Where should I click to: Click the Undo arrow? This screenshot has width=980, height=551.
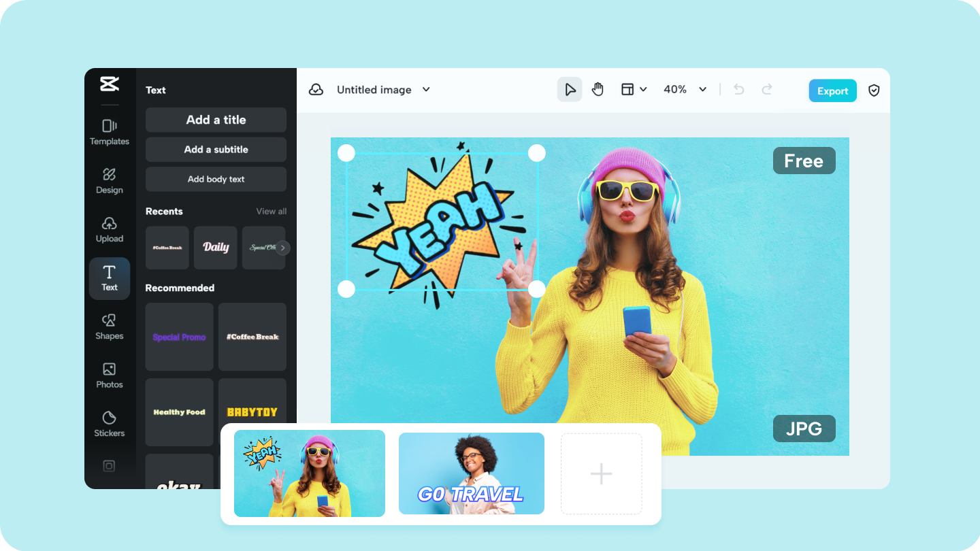[739, 89]
